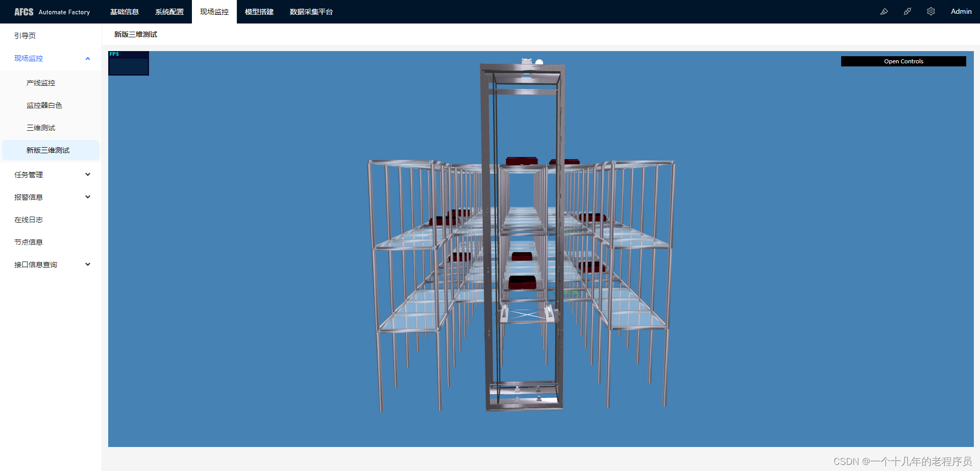Click the AFCS Automate Factory logo
The width and height of the screenshot is (980, 471).
tap(52, 12)
